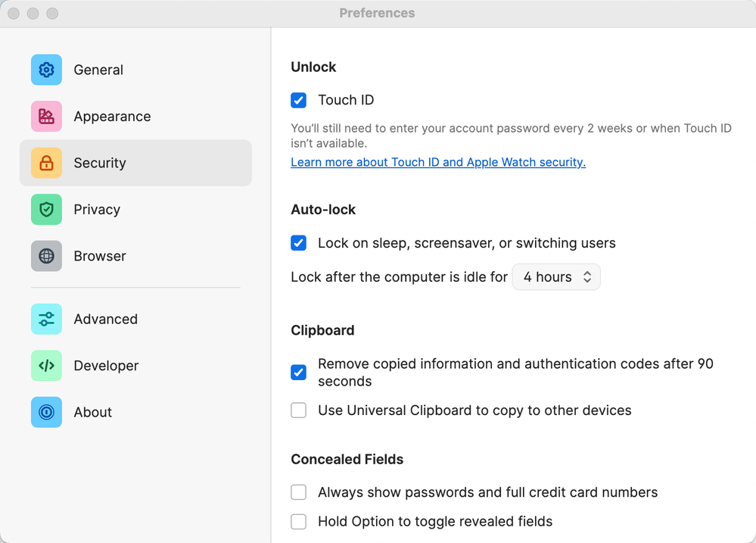Select the Developer label in sidebar

coord(106,366)
